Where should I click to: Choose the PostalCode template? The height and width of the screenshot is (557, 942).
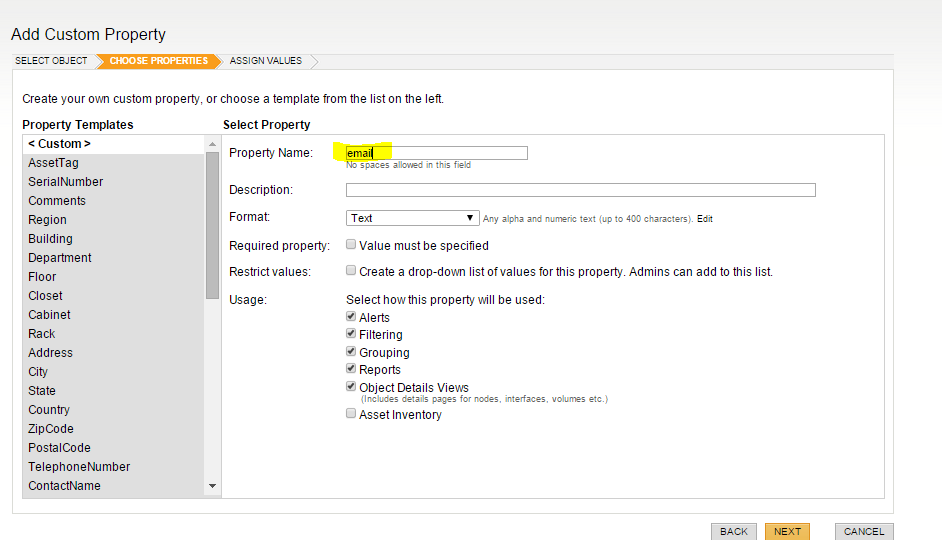click(x=114, y=448)
